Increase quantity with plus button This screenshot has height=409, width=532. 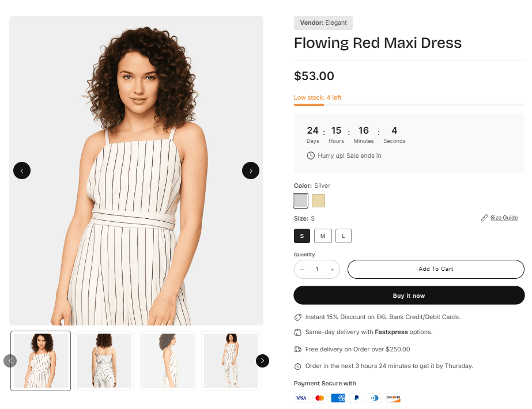coord(332,270)
